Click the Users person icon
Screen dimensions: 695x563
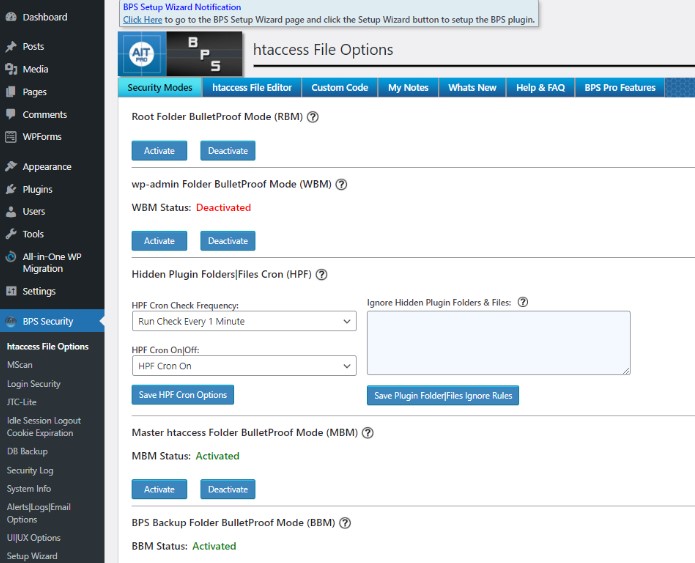pos(11,211)
